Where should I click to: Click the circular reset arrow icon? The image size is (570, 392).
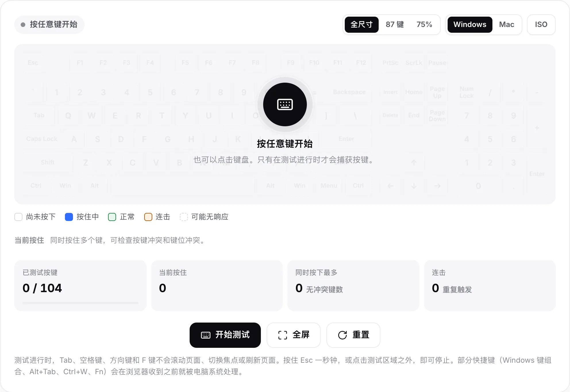(x=342, y=335)
